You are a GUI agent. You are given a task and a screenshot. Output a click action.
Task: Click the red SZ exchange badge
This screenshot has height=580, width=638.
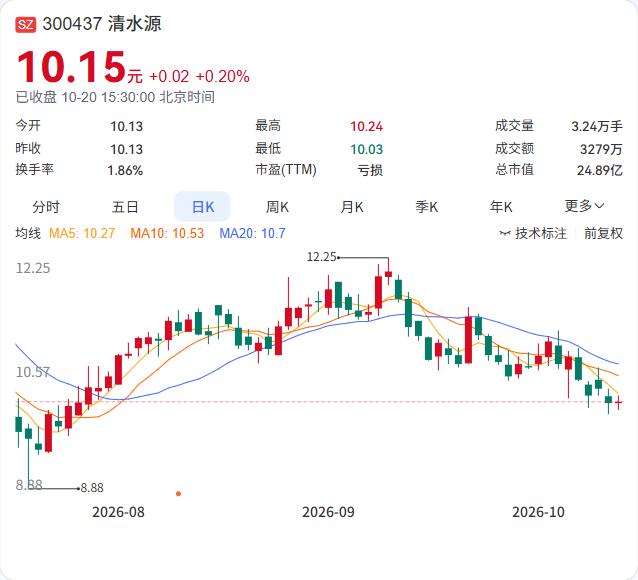pyautogui.click(x=26, y=24)
